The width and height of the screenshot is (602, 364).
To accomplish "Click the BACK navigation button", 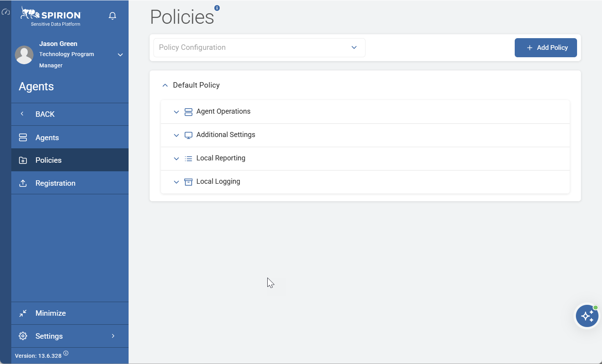I will pyautogui.click(x=45, y=114).
